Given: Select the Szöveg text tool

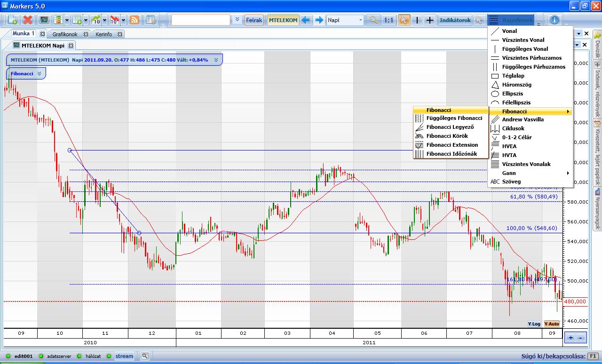Looking at the screenshot, I should click(531, 182).
